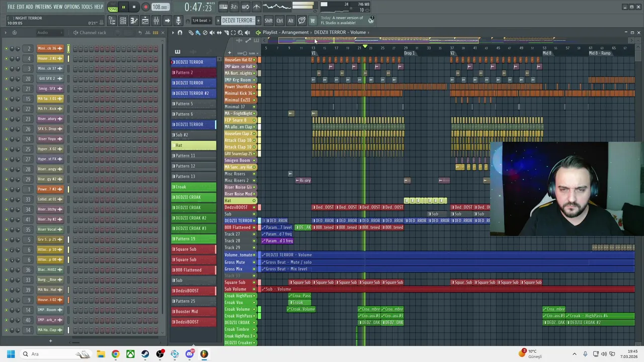Image resolution: width=644 pixels, height=362 pixels.
Task: Stop playback with the stop button
Action: click(x=134, y=8)
